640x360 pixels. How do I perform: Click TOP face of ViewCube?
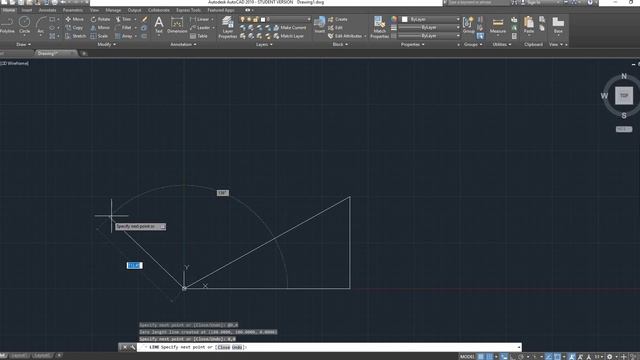click(x=624, y=96)
